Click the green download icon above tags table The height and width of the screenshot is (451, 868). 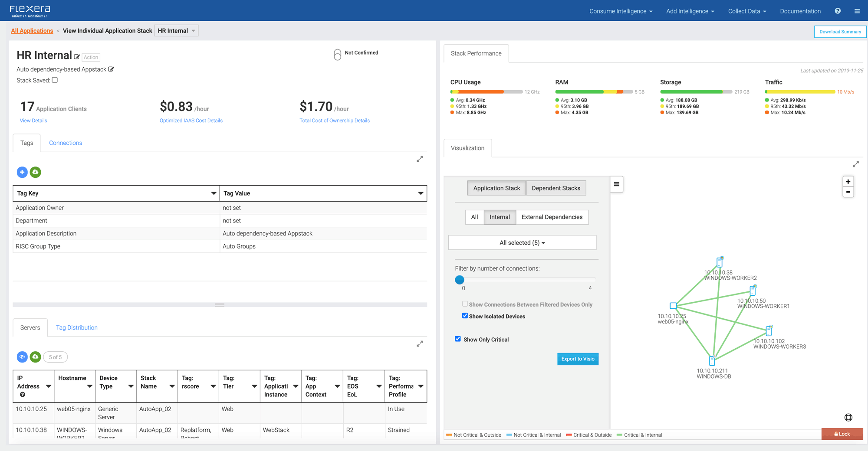[36, 172]
